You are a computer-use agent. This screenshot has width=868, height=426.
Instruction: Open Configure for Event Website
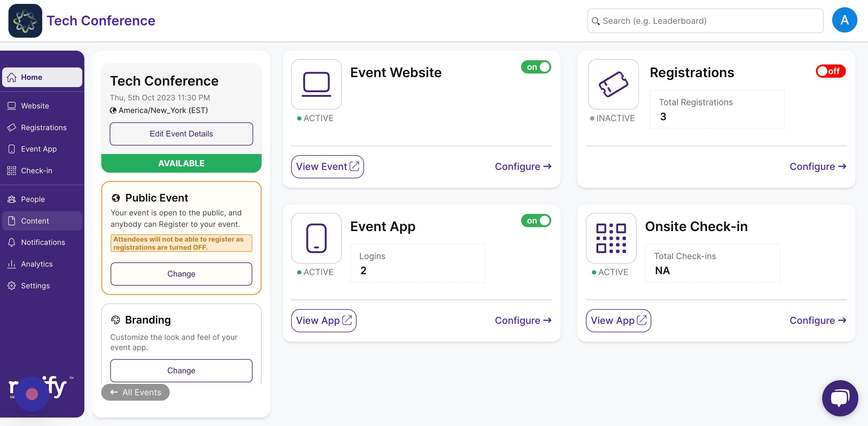(523, 166)
